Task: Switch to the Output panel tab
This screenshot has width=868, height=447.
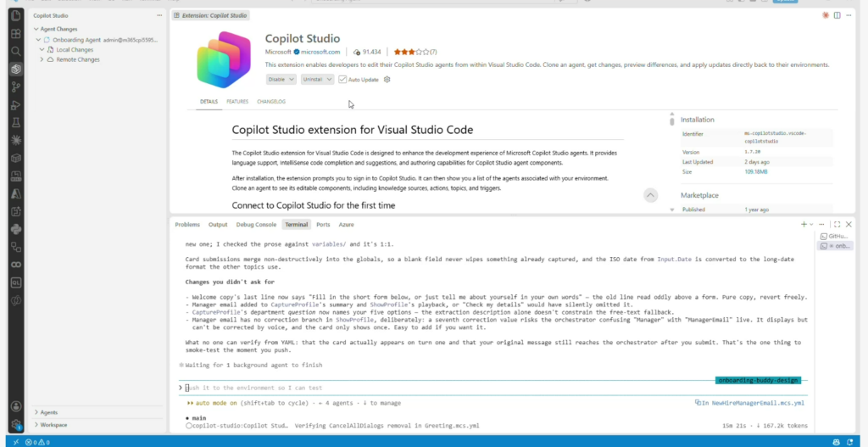Action: [218, 224]
